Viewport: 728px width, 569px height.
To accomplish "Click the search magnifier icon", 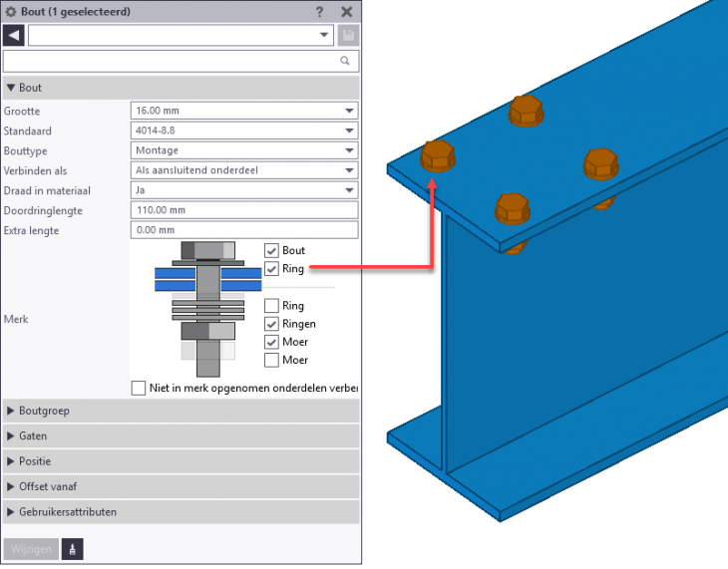I will pos(345,61).
